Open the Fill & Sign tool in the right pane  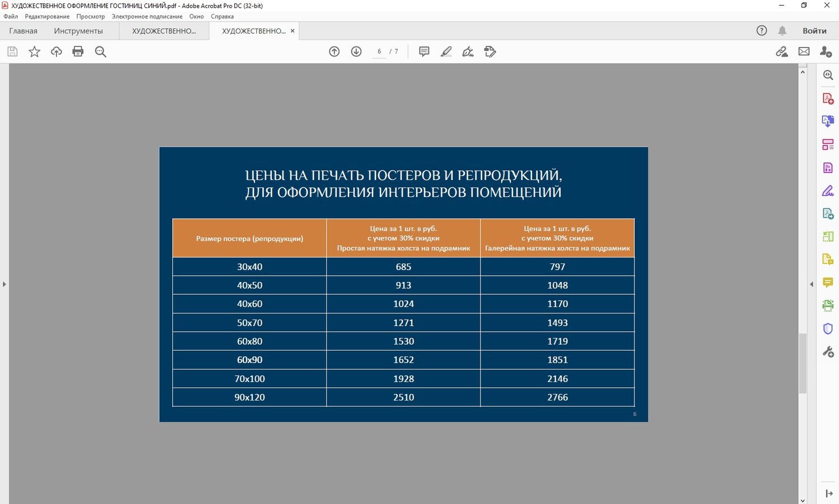point(828,191)
